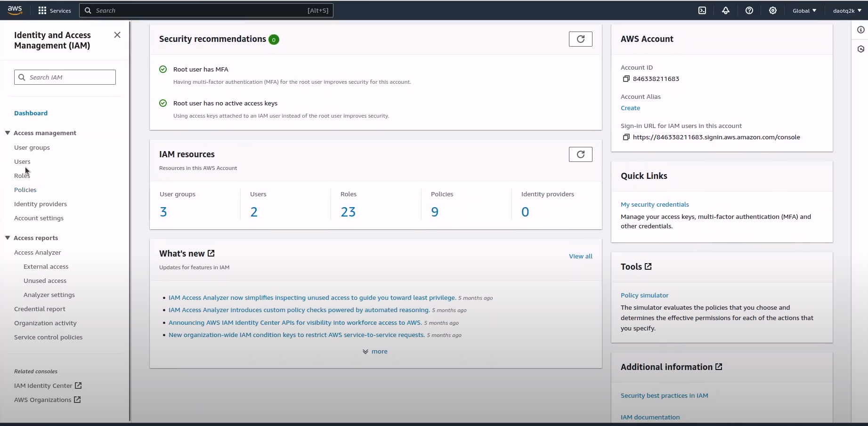
Task: Click View all in What's new
Action: click(581, 256)
